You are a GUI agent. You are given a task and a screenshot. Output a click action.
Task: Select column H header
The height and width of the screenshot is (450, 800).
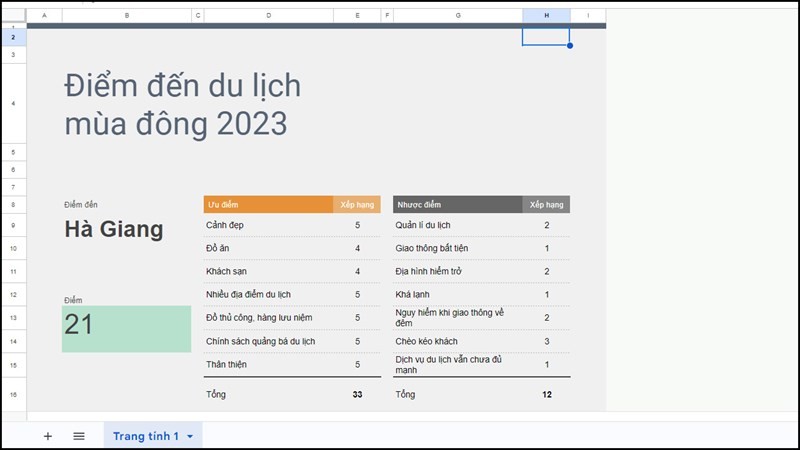pyautogui.click(x=546, y=15)
